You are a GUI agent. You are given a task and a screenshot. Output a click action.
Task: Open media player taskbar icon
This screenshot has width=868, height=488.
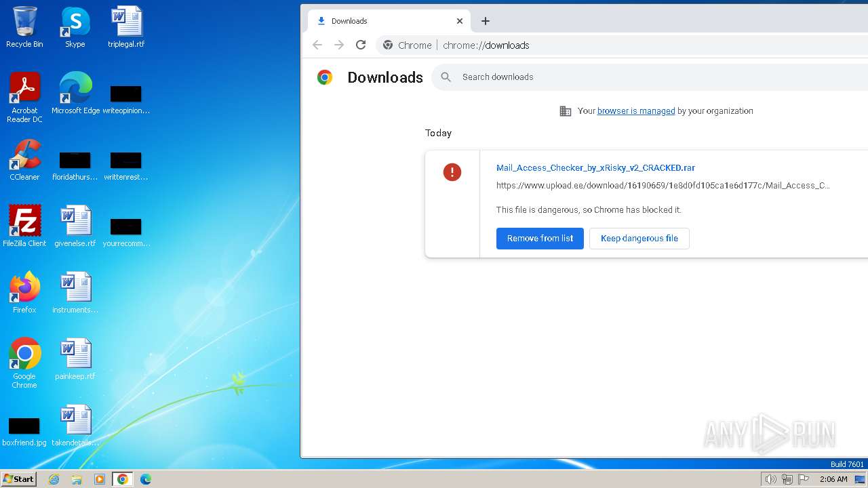(x=100, y=479)
